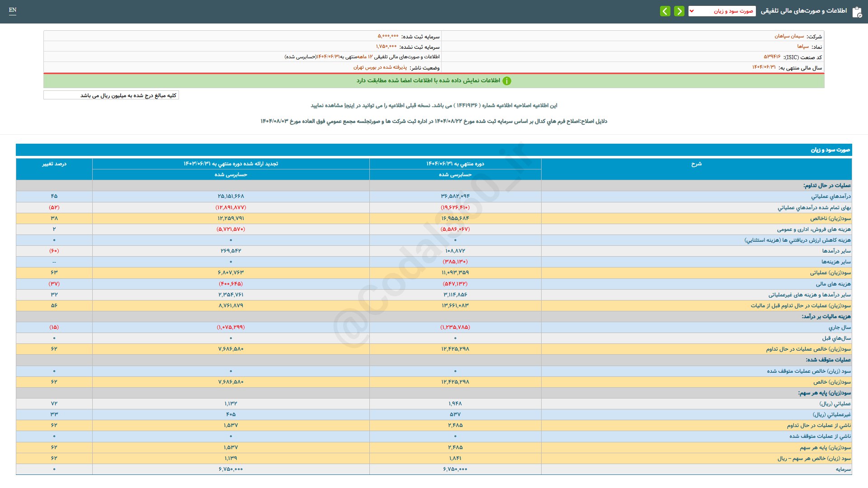Image resolution: width=868 pixels, height=488 pixels.
Task: Click the red dropdown arrow in statement selector
Action: (692, 11)
